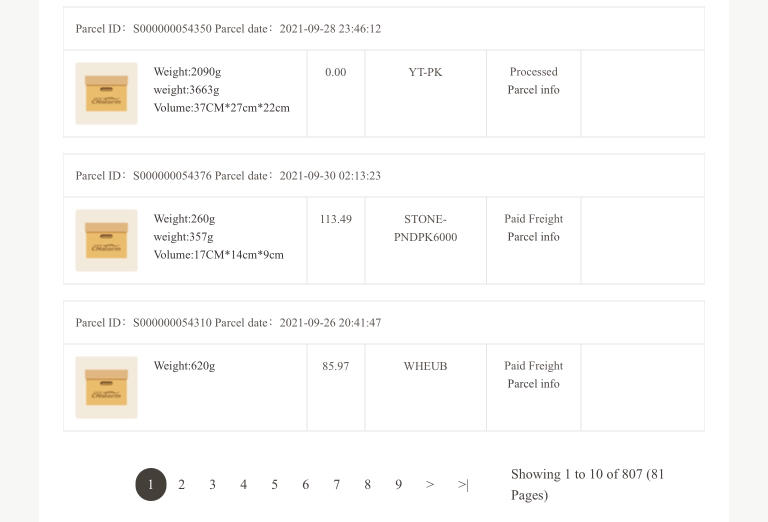Open Parcel info for STONE-PNDPK6000 parcel

[533, 237]
